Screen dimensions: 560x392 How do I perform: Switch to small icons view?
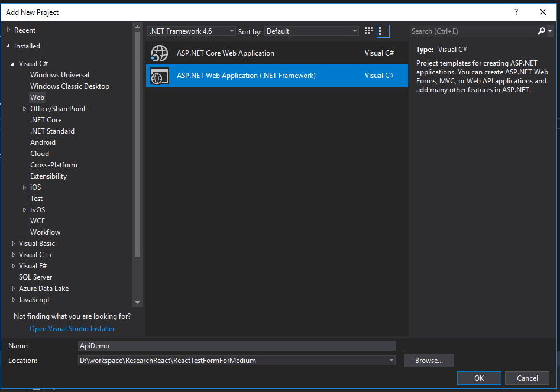coord(368,31)
